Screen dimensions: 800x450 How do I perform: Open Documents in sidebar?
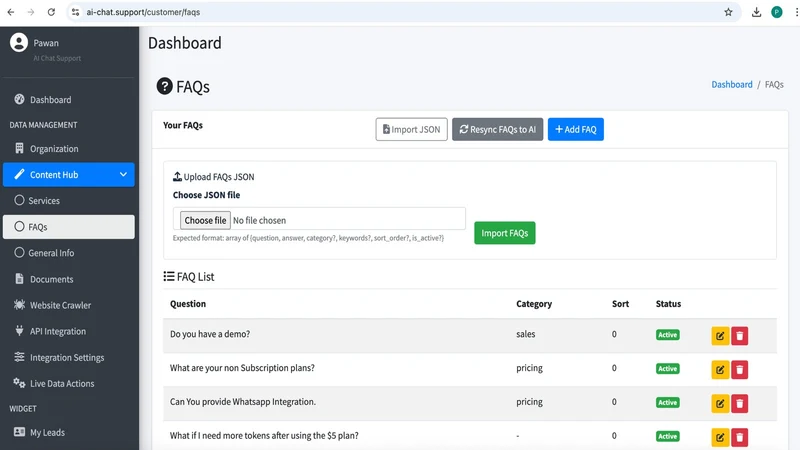(69, 279)
